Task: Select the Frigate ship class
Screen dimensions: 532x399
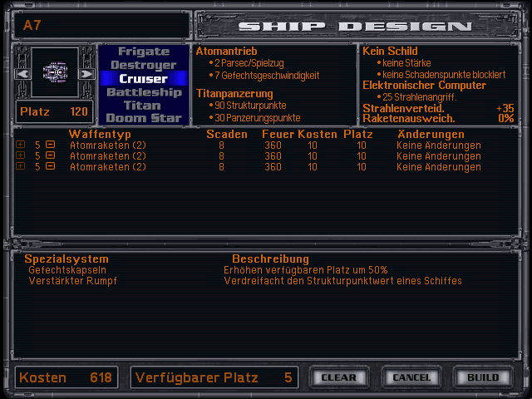Action: coord(144,52)
